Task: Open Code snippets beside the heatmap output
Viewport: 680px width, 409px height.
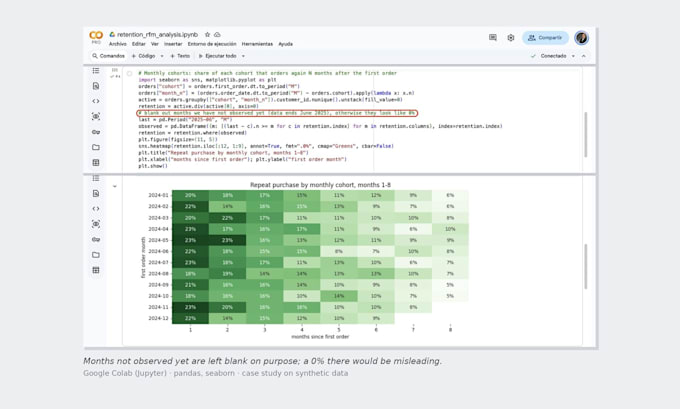Action: tap(96, 209)
